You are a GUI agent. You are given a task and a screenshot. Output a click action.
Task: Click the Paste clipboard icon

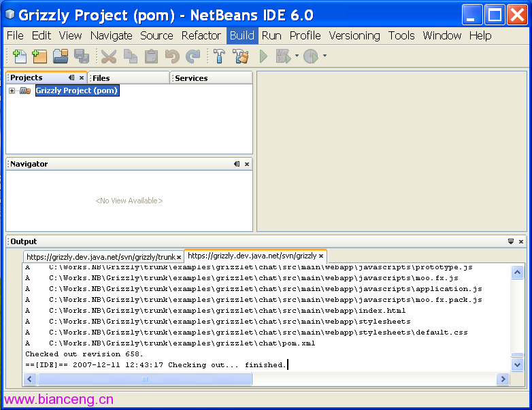pyautogui.click(x=151, y=56)
